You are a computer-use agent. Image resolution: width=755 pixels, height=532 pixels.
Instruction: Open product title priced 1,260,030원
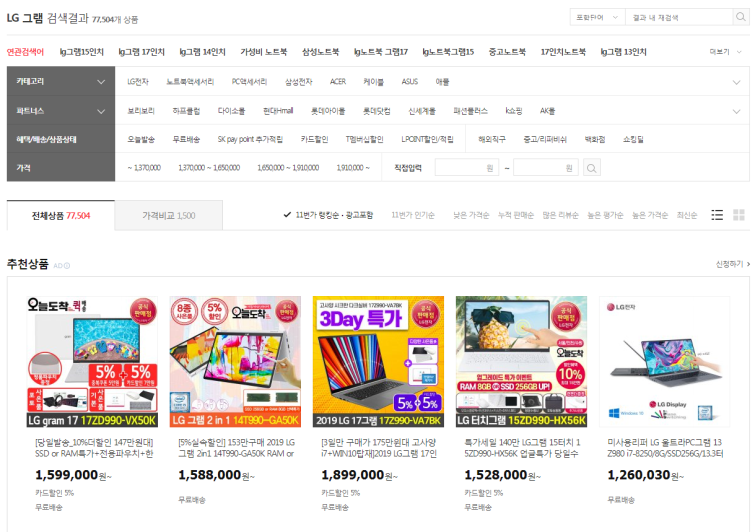tap(665, 448)
